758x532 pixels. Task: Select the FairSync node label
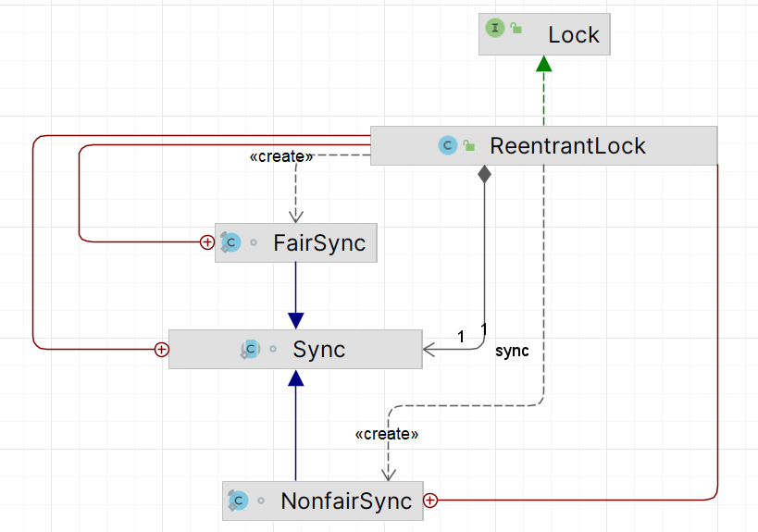point(319,244)
